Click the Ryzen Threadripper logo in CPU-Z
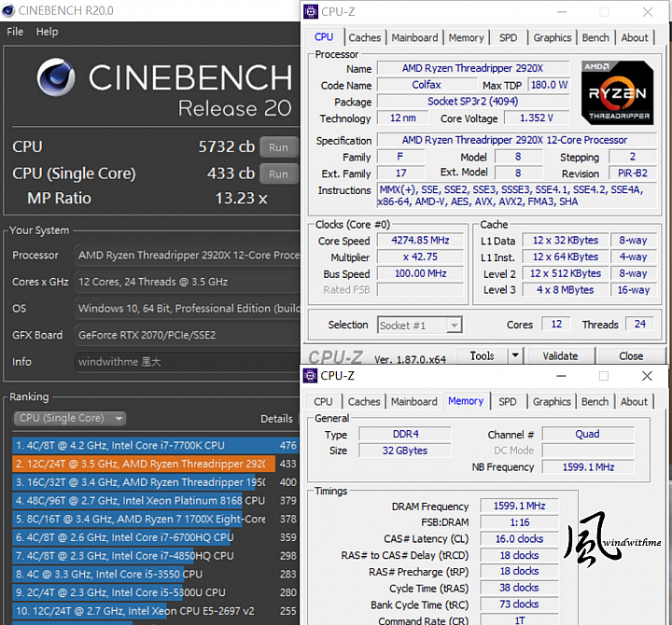672x625 pixels. pyautogui.click(x=618, y=93)
